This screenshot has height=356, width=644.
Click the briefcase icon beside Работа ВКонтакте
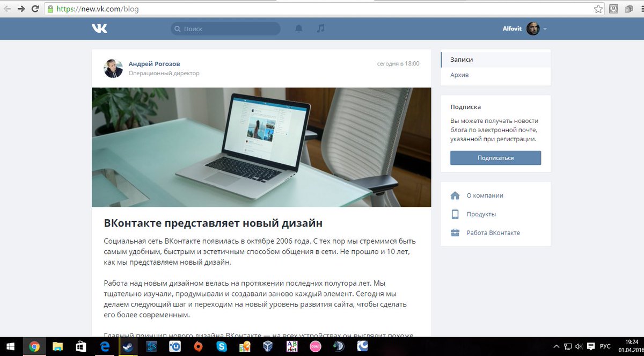455,233
